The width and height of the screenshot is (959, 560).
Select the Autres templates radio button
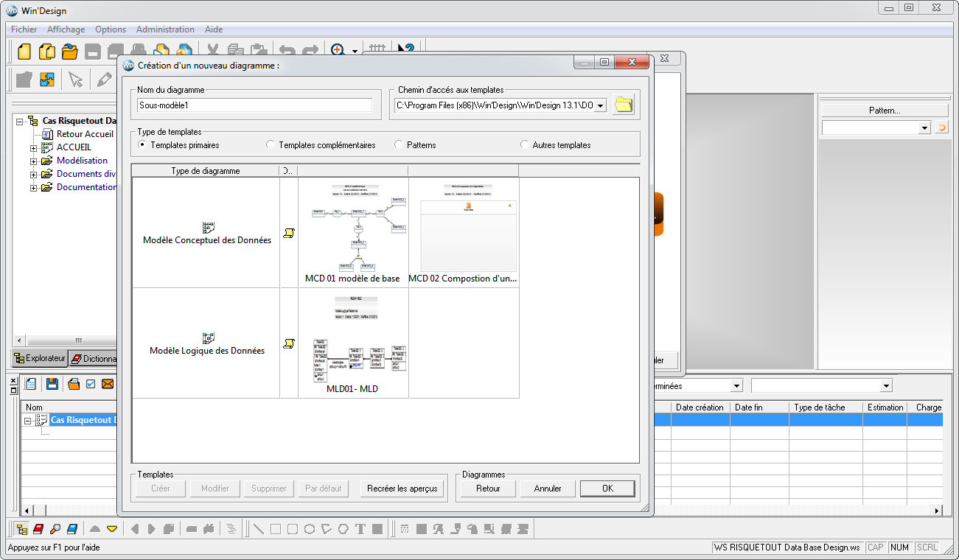(x=525, y=145)
